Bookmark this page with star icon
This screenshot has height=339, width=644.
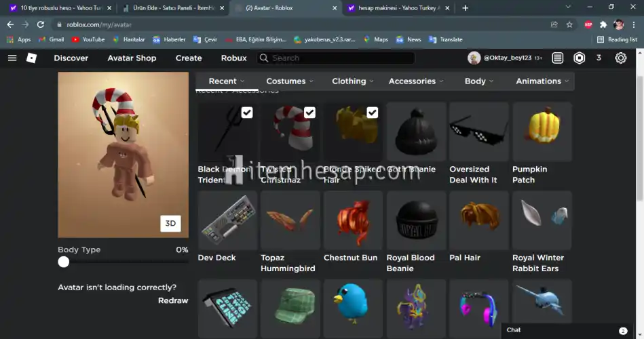click(x=569, y=24)
